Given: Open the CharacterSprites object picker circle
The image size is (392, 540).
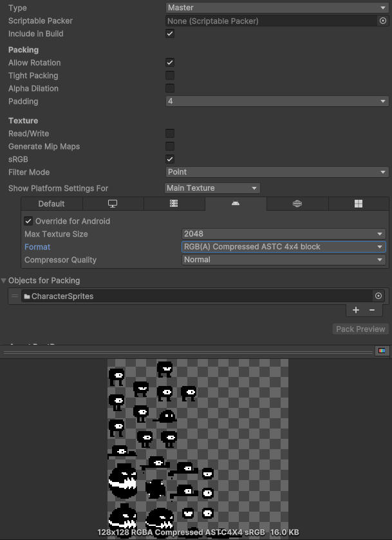Looking at the screenshot, I should point(378,296).
